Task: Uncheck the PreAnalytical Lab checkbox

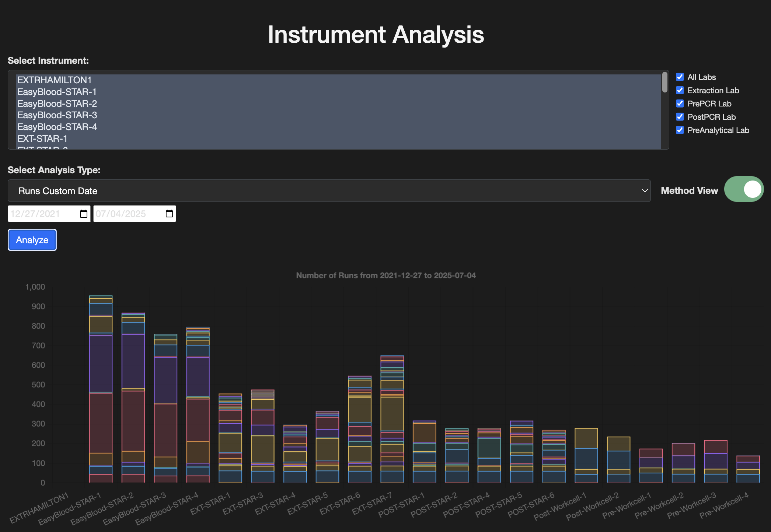Action: (680, 130)
